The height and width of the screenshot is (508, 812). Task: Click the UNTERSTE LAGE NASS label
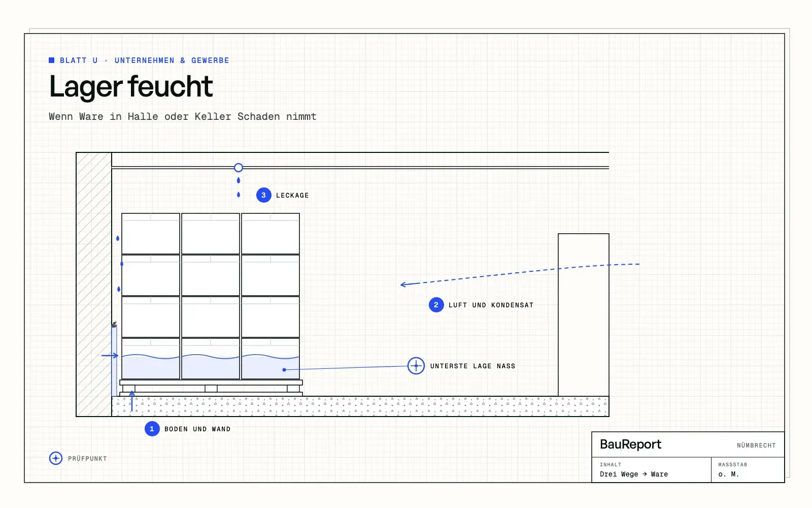pos(472,366)
